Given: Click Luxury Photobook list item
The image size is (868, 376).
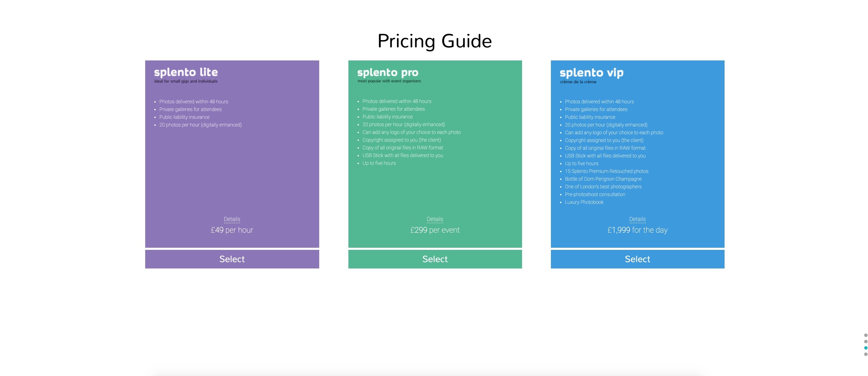Looking at the screenshot, I should tap(584, 202).
